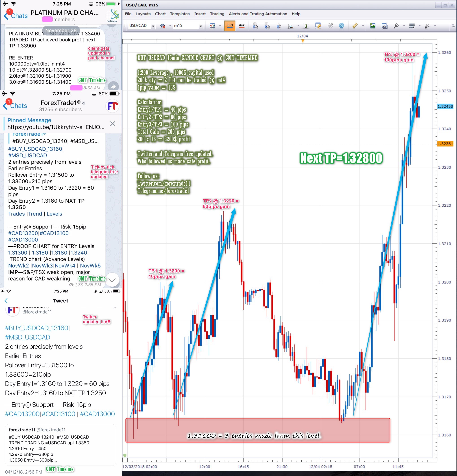Open the Platinum Paid channel avatar
Image resolution: width=457 pixels, height=476 pixels.
[113, 15]
